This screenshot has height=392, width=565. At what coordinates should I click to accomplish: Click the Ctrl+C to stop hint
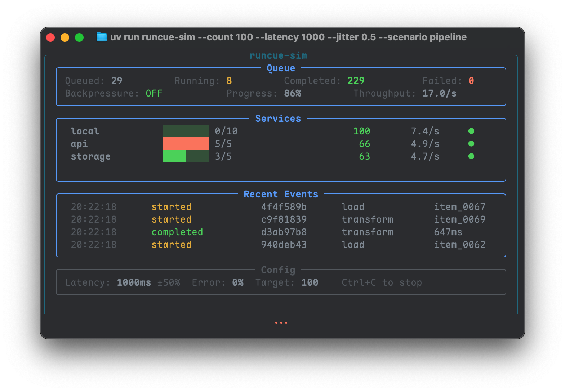382,282
